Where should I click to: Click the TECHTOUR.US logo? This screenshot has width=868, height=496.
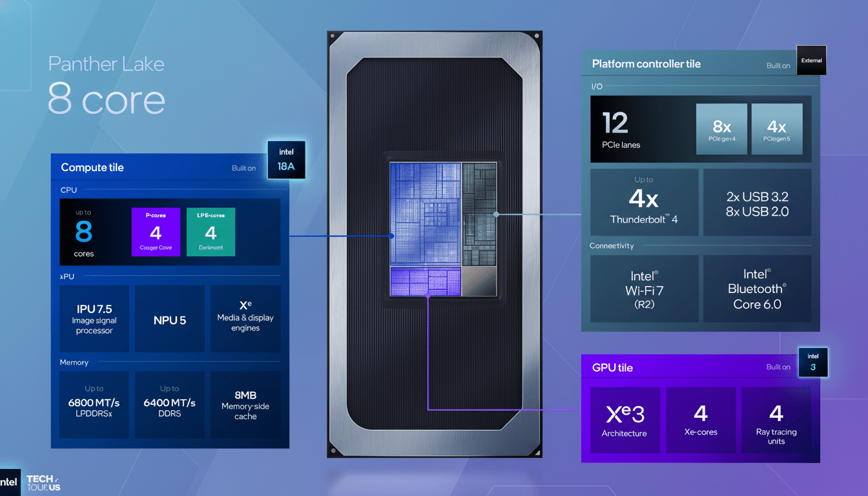point(42,482)
